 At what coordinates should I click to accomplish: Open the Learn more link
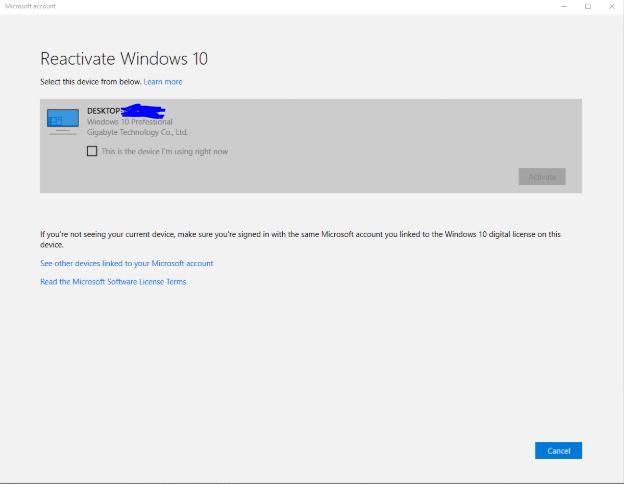(163, 82)
